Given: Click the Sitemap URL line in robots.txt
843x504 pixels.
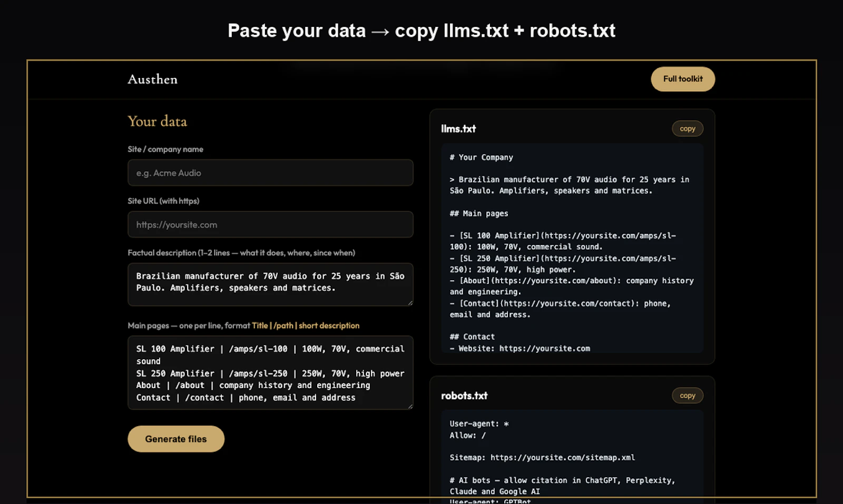Looking at the screenshot, I should [542, 458].
